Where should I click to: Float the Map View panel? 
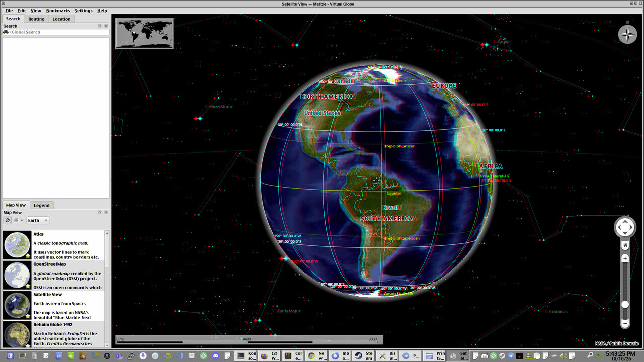pyautogui.click(x=100, y=212)
